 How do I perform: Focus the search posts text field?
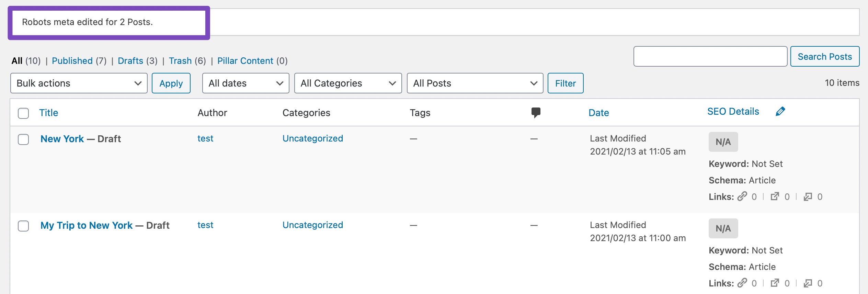710,56
